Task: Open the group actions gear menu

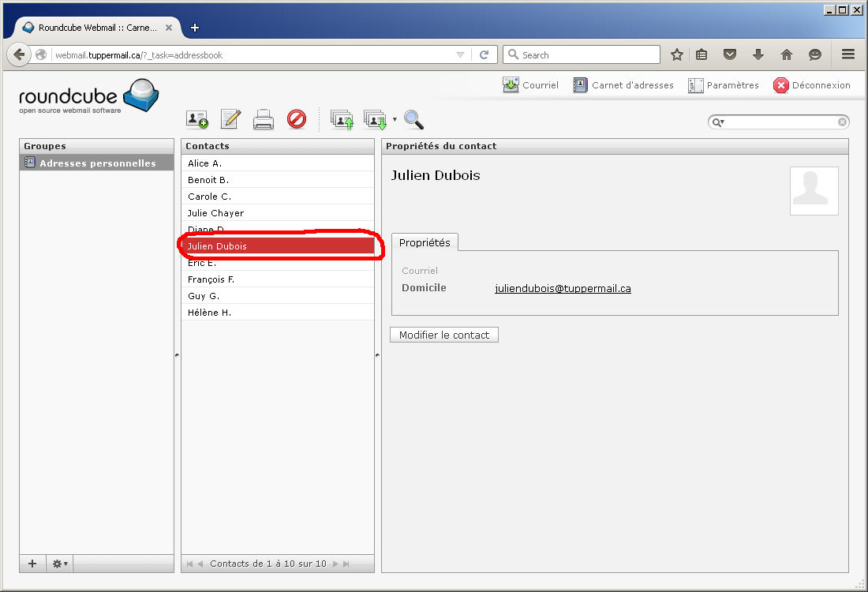Action: 59,564
